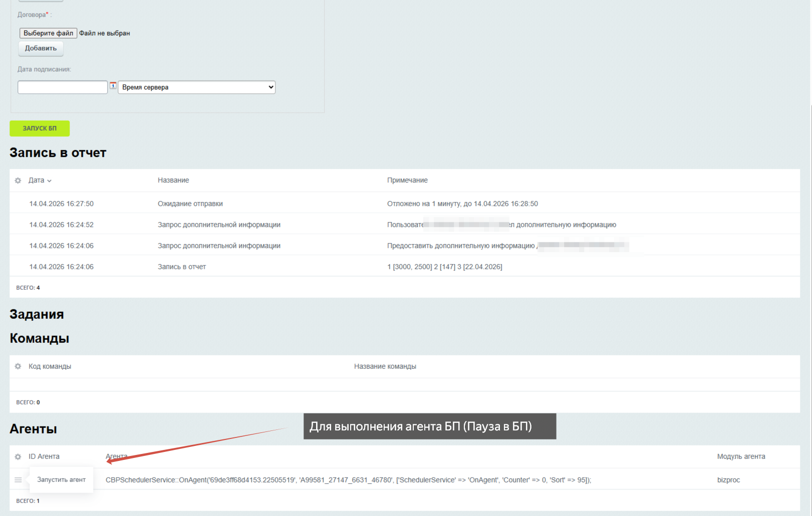
Task: Open hamburger row menu for agent
Action: click(18, 480)
